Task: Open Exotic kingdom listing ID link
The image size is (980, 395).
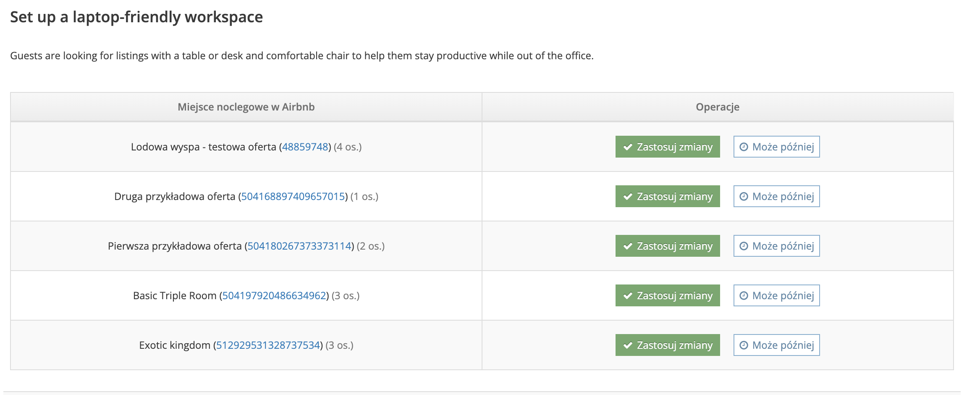Action: tap(268, 345)
